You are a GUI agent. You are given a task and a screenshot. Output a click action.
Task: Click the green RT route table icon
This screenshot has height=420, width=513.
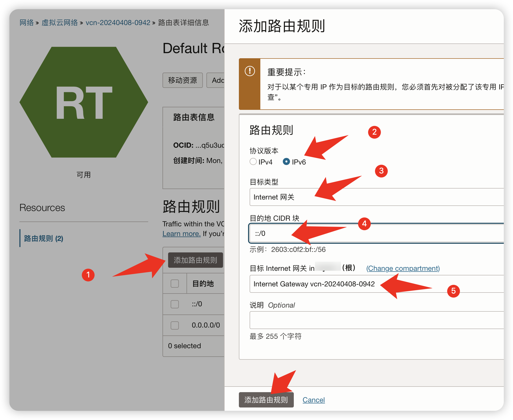coord(84,102)
